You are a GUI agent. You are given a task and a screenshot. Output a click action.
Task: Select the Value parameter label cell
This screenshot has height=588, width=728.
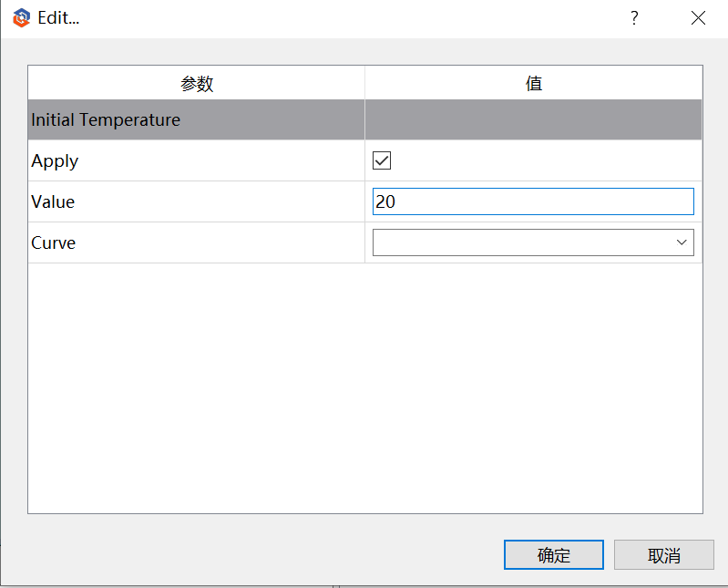click(x=197, y=201)
